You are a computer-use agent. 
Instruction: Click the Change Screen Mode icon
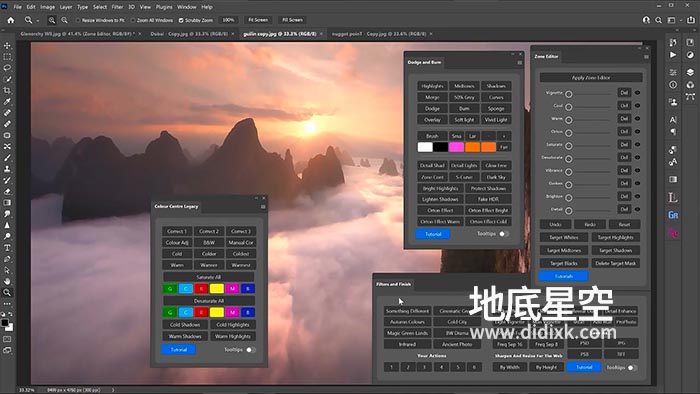(7, 350)
